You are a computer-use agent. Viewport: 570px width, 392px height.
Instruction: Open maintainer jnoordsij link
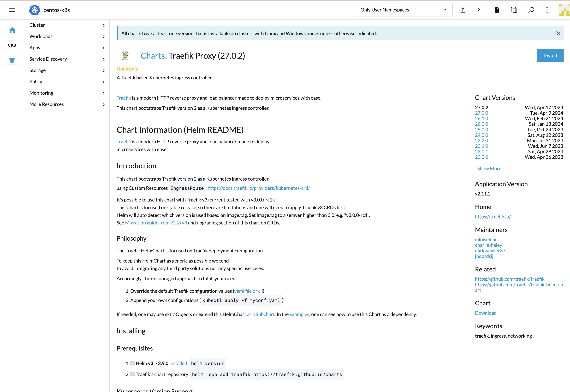[x=484, y=256]
